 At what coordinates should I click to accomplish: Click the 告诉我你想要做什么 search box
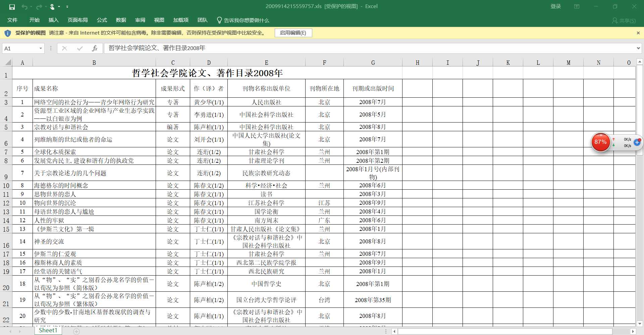click(x=247, y=20)
